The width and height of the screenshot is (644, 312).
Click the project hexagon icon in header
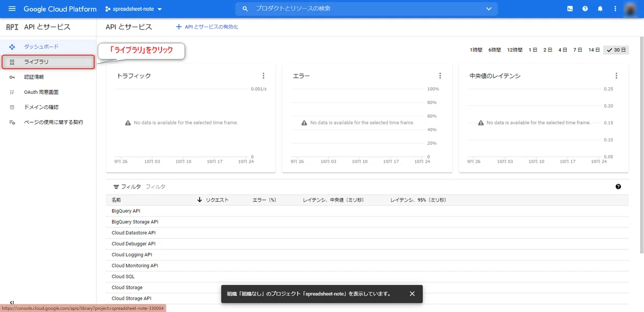pos(108,9)
